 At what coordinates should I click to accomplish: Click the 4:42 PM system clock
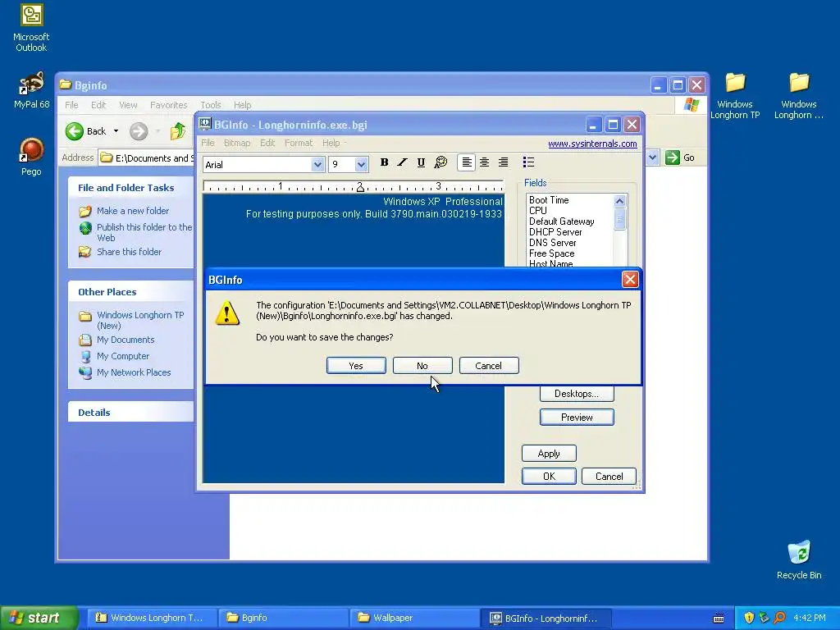[x=810, y=618]
